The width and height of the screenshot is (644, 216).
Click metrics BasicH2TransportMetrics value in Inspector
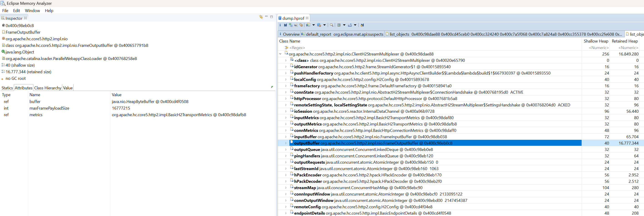pos(179,115)
